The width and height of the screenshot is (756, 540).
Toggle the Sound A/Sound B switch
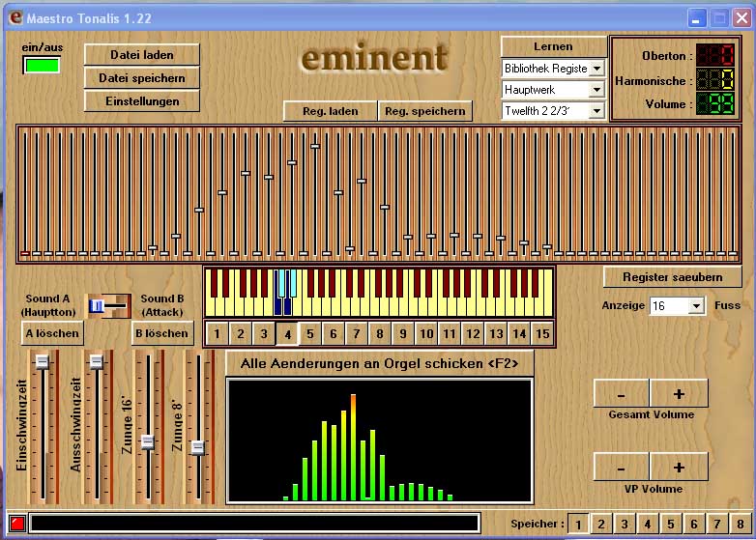click(107, 305)
